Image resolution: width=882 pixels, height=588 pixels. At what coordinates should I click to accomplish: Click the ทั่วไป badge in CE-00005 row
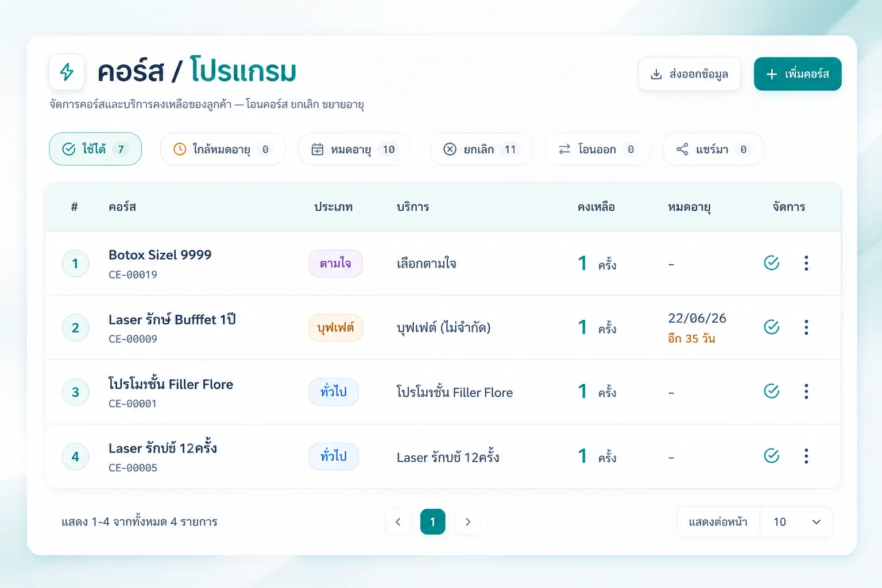(334, 457)
